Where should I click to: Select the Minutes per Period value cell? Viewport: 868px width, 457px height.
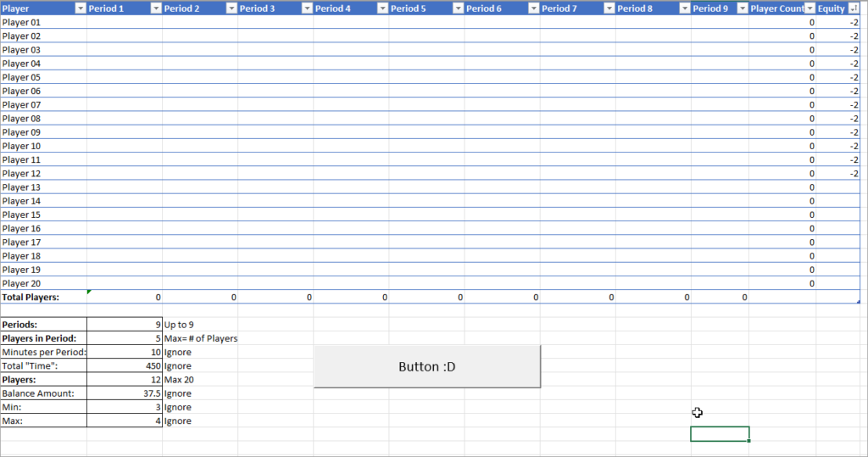pyautogui.click(x=125, y=352)
